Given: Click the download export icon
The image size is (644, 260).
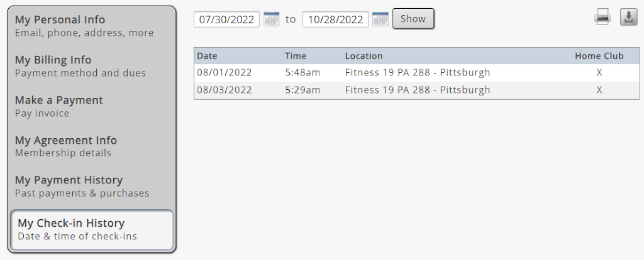Looking at the screenshot, I should tap(629, 18).
